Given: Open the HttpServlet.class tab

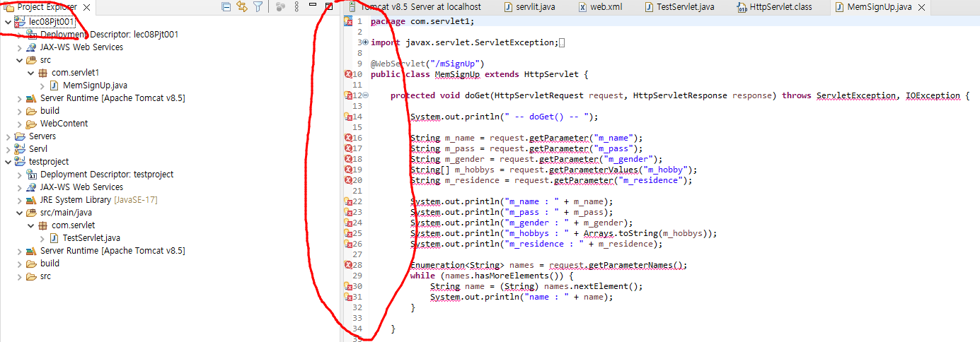Looking at the screenshot, I should (775, 7).
